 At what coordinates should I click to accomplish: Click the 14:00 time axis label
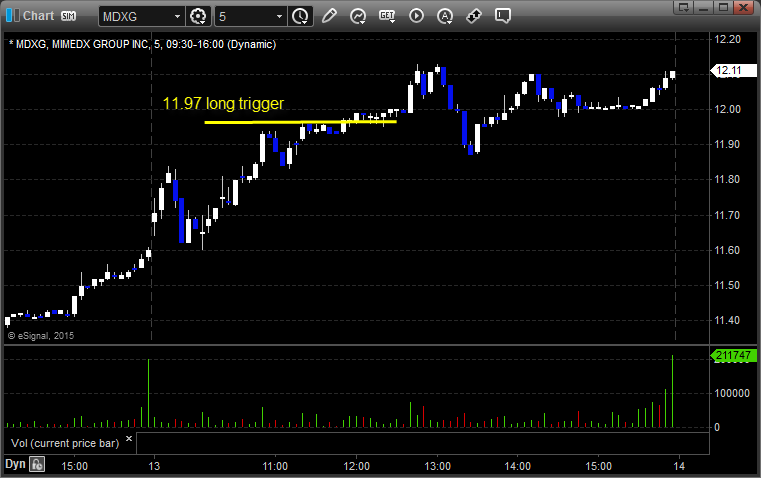517,466
